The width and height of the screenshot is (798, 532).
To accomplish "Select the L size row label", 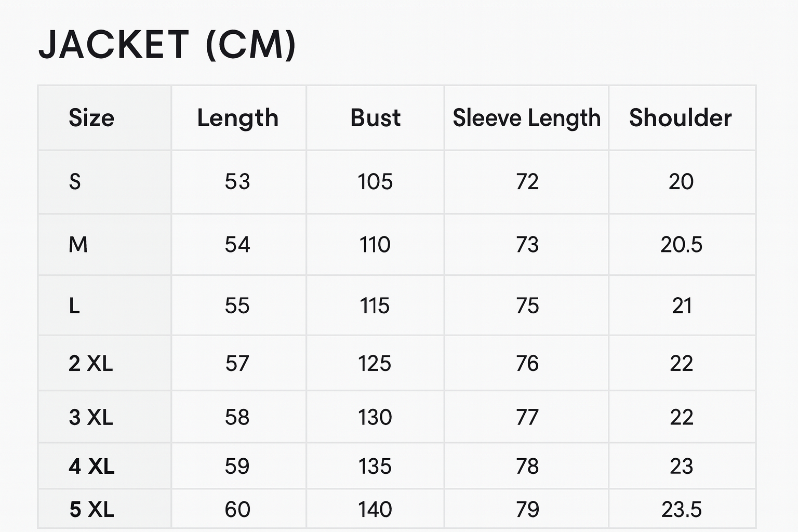I will 74,305.
